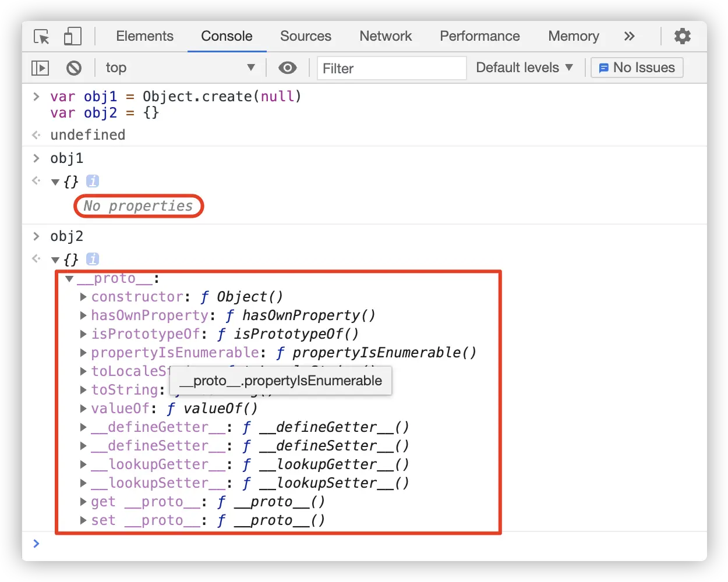The width and height of the screenshot is (728, 582).
Task: Expand the constructor property
Action: click(x=83, y=297)
